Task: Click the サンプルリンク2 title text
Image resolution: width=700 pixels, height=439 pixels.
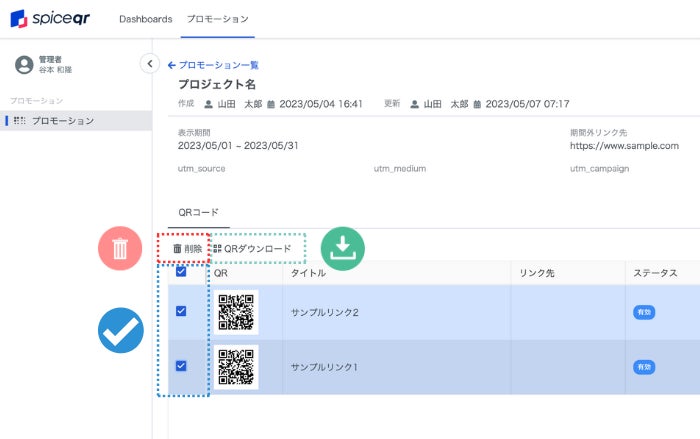Action: (325, 313)
